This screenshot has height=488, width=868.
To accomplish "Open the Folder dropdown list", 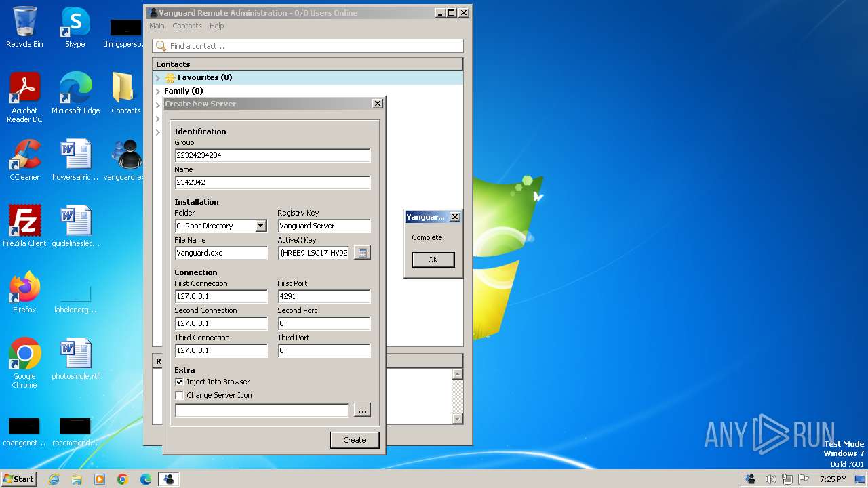I will click(x=260, y=226).
